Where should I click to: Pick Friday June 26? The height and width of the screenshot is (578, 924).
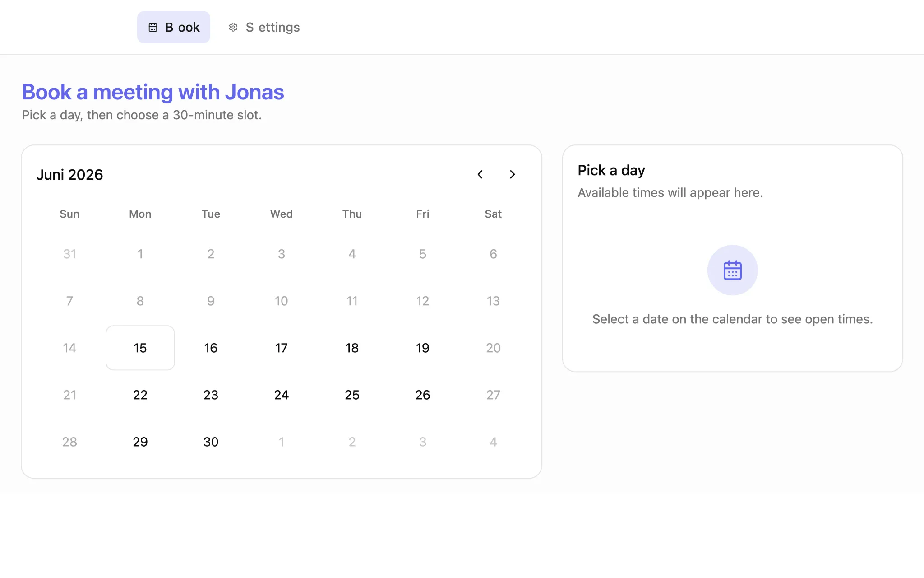(x=423, y=395)
